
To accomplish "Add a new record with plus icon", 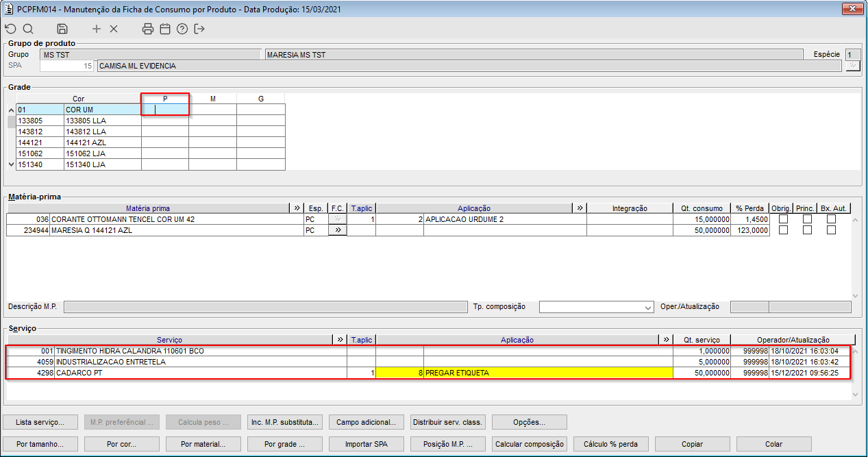I will pos(97,29).
